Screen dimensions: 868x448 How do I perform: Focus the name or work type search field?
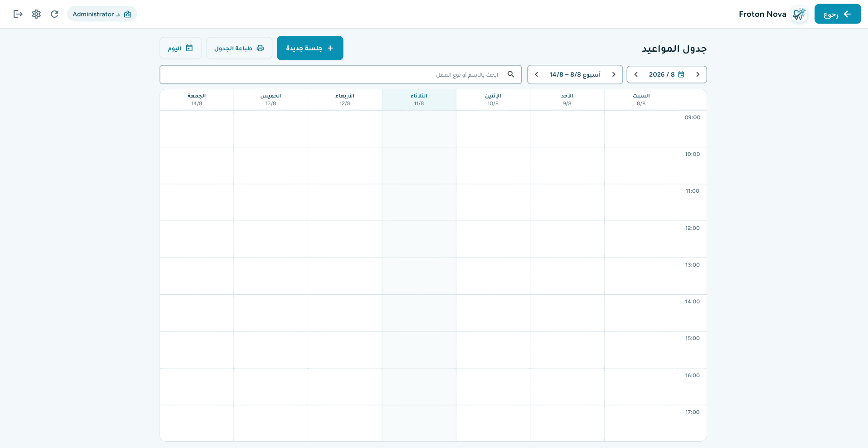(340, 74)
